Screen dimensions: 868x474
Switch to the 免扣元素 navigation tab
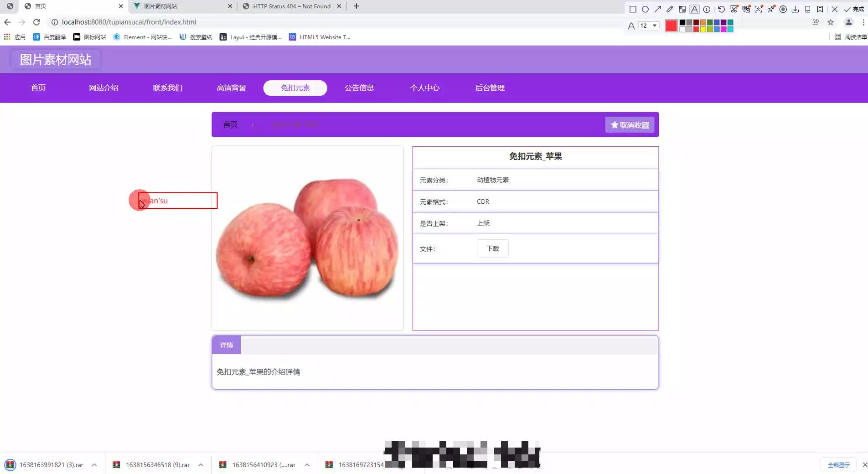(294, 88)
